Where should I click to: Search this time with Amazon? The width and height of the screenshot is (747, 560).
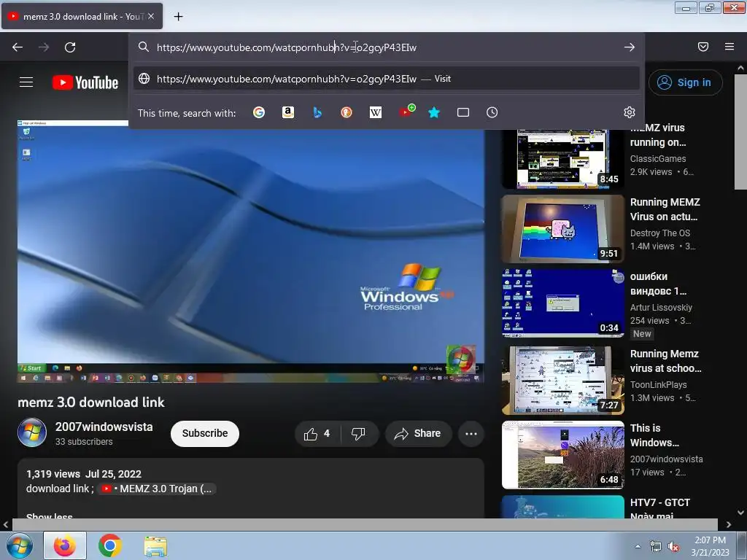pos(287,112)
